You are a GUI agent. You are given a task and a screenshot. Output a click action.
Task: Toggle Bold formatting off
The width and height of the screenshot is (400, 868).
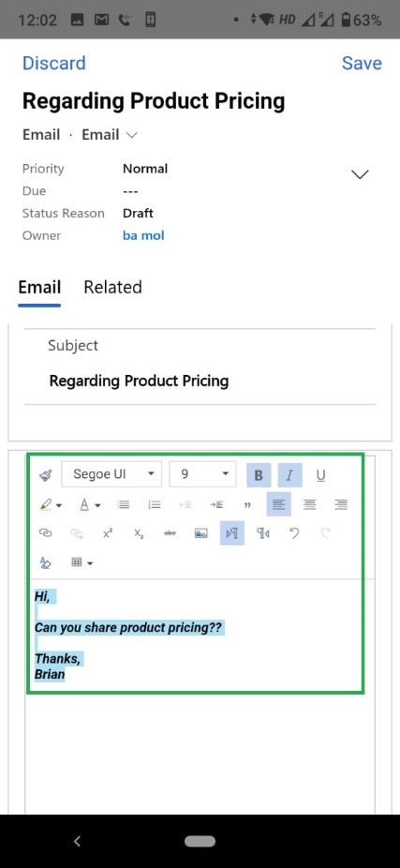pyautogui.click(x=259, y=475)
